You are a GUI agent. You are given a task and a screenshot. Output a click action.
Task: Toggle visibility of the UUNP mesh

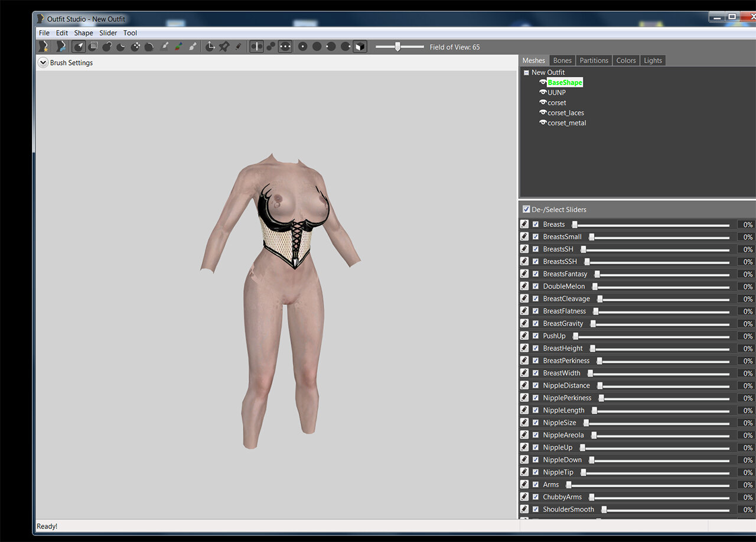pos(543,92)
